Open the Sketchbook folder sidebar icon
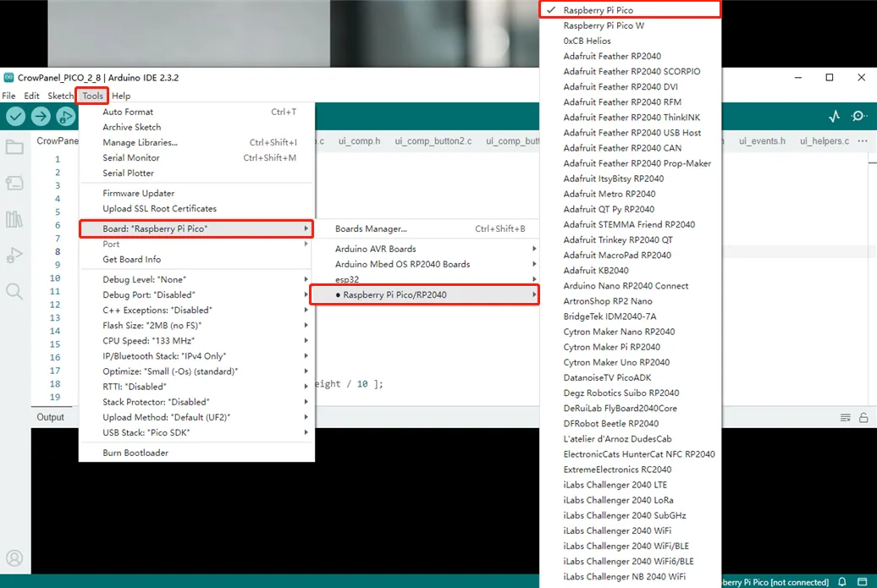The image size is (877, 588). (14, 147)
